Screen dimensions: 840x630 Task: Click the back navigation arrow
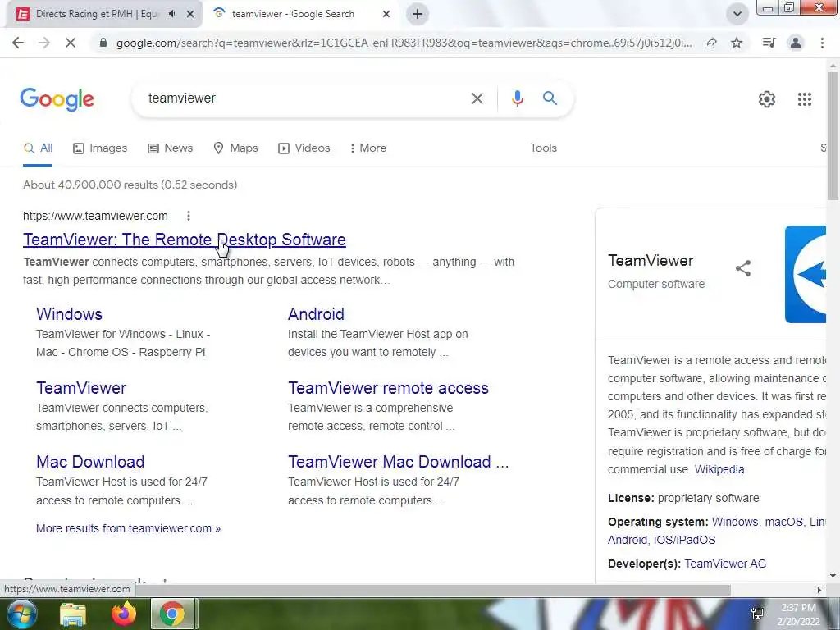(x=18, y=43)
